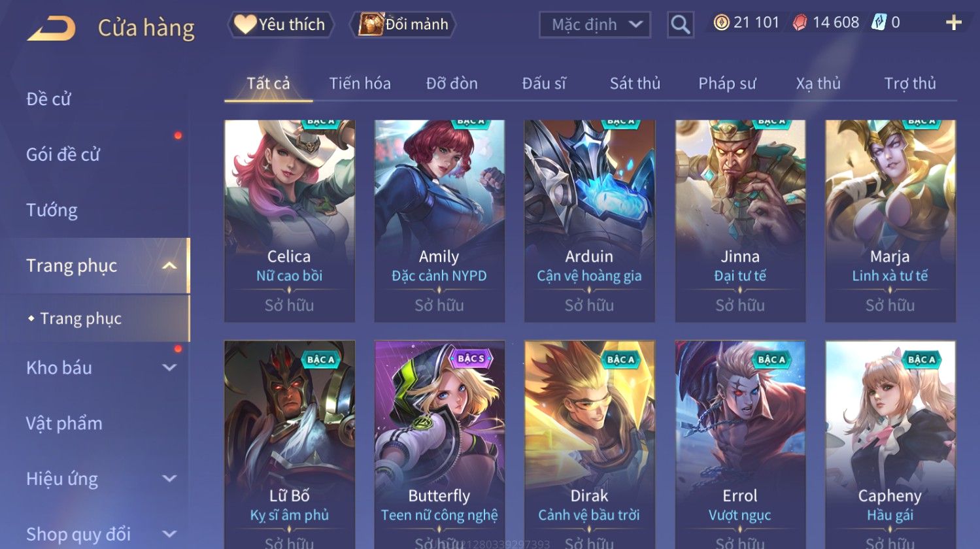Screen dimensions: 980x549
Task: Select the Tiến hóa tab
Action: (x=360, y=84)
